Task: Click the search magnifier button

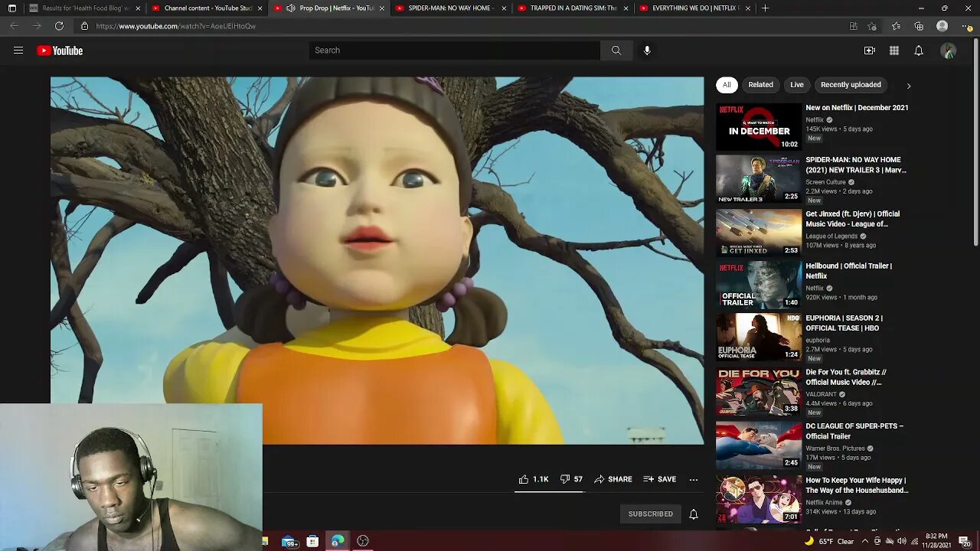Action: tap(616, 51)
